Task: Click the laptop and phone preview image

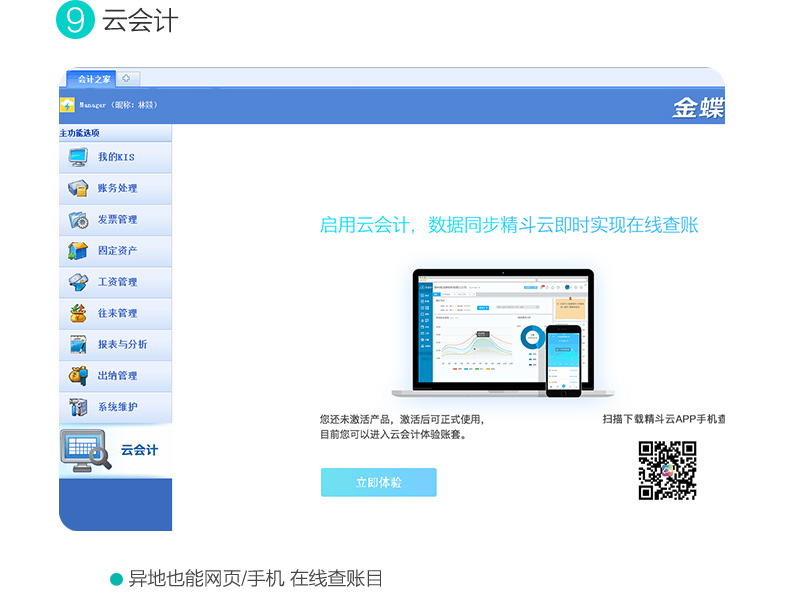Action: click(x=503, y=333)
